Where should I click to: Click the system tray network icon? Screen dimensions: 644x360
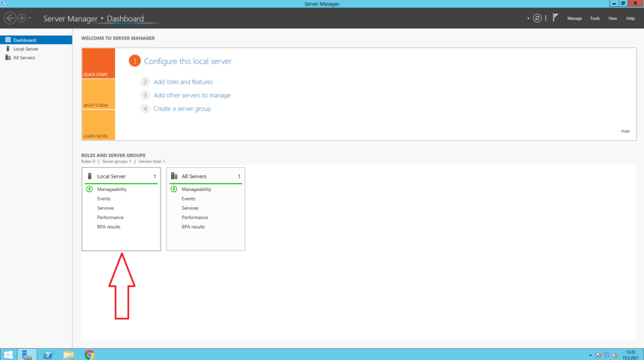click(x=607, y=355)
